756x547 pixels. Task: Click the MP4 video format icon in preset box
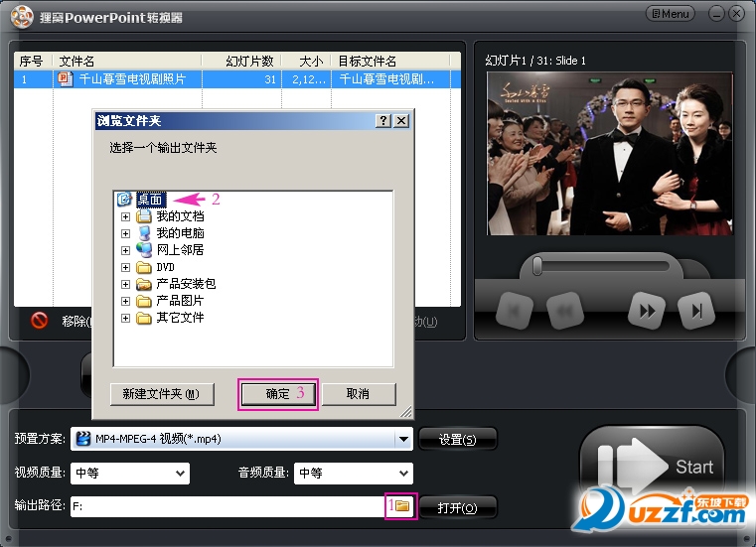pyautogui.click(x=83, y=439)
